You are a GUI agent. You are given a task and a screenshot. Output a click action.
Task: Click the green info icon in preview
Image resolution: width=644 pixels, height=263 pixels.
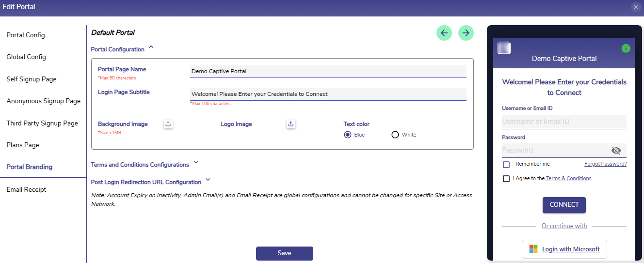coord(626,48)
